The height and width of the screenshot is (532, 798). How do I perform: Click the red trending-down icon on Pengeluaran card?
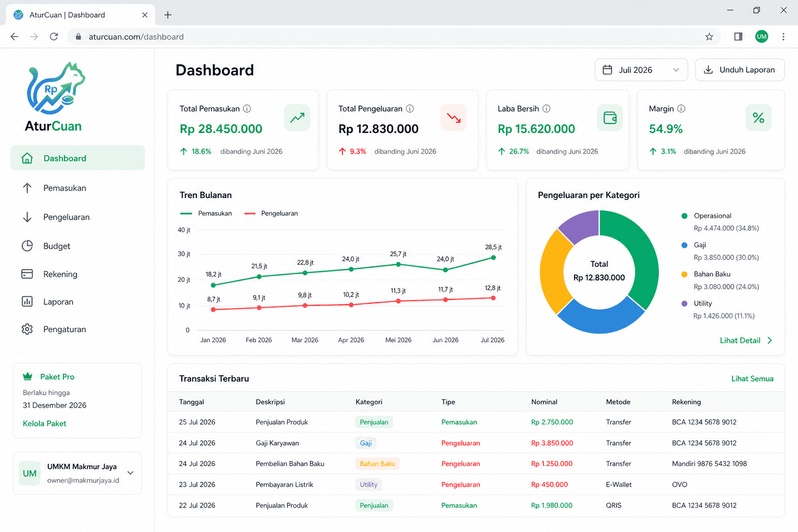pos(454,117)
